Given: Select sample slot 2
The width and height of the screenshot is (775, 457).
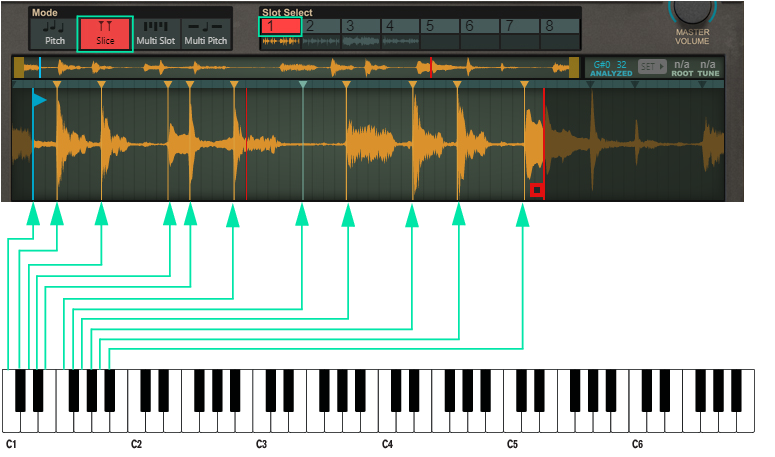Looking at the screenshot, I should click(x=321, y=26).
